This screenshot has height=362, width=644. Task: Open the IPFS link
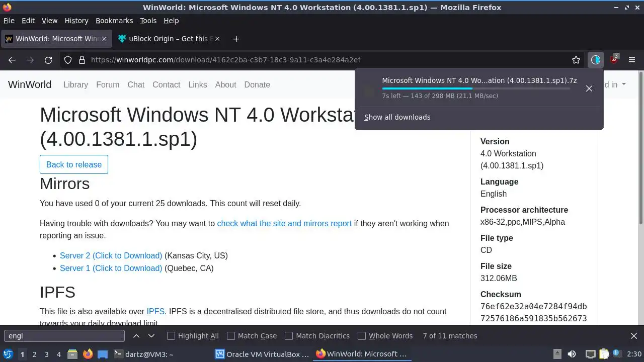click(155, 311)
